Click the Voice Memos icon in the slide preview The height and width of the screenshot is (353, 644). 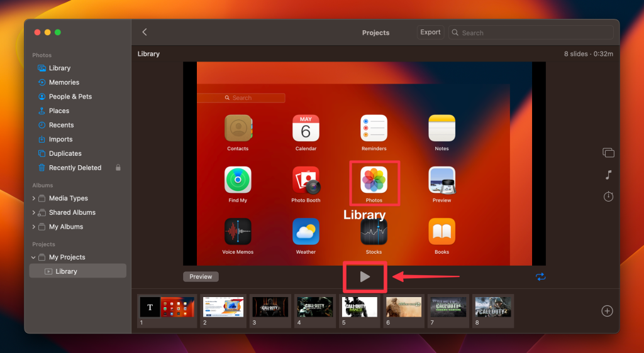[x=238, y=232]
